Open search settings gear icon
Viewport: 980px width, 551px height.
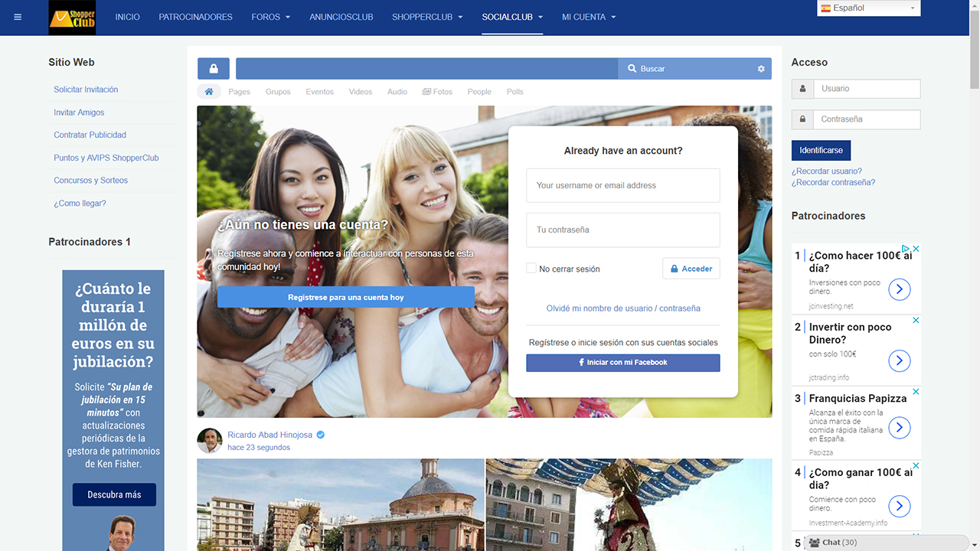[x=761, y=69]
